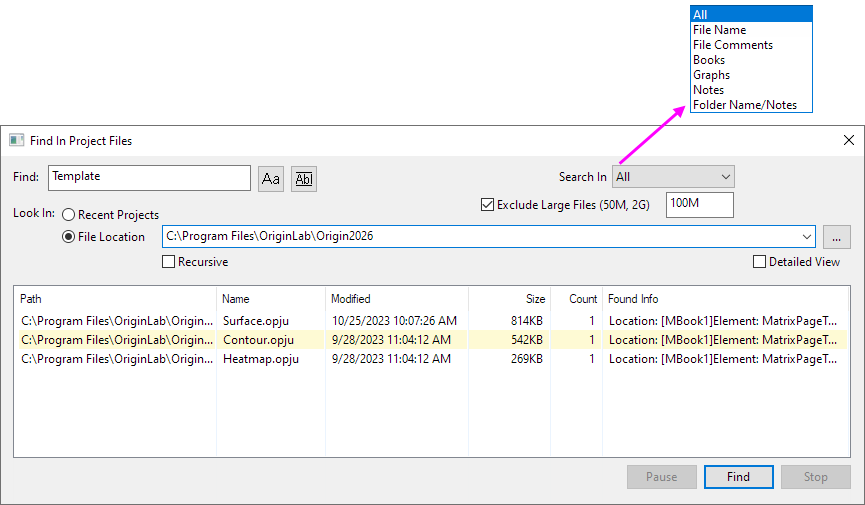Uncheck Exclude Large Files checkbox

pyautogui.click(x=488, y=205)
